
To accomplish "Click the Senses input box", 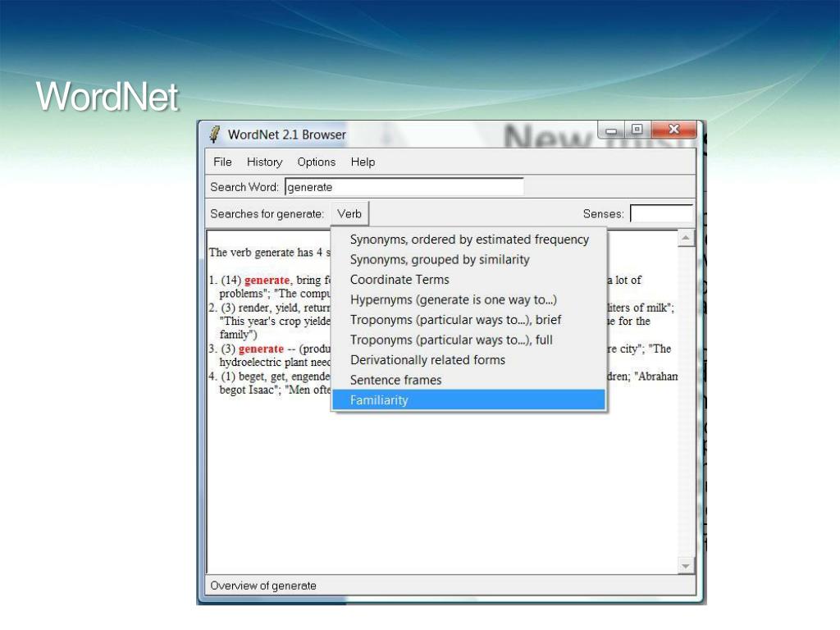I will 661,213.
